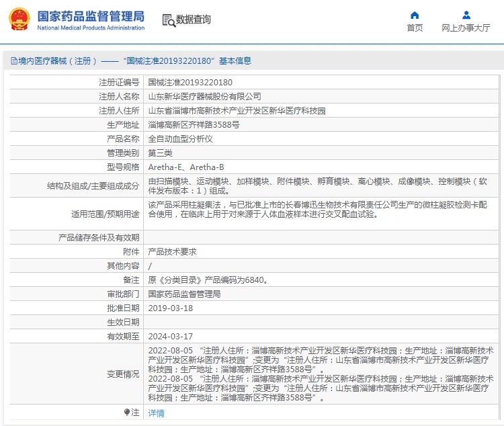
Task: Click 生产地址 row label
Action: (x=123, y=125)
